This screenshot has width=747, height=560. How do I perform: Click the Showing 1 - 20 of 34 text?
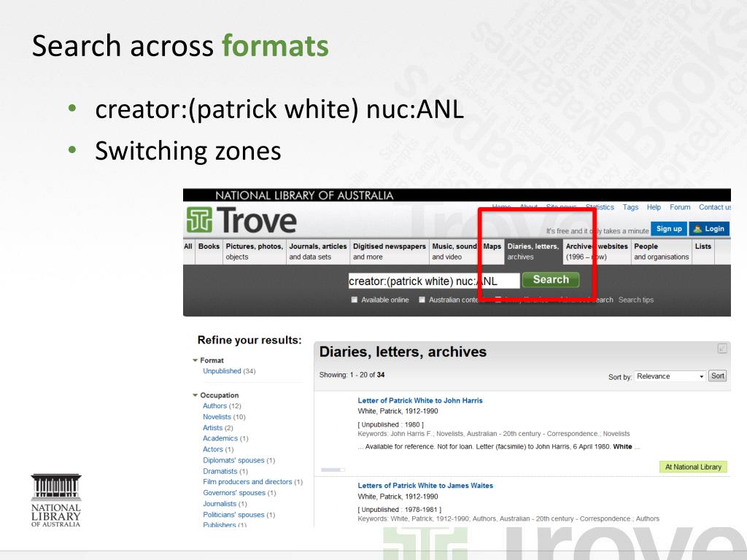[x=352, y=375]
